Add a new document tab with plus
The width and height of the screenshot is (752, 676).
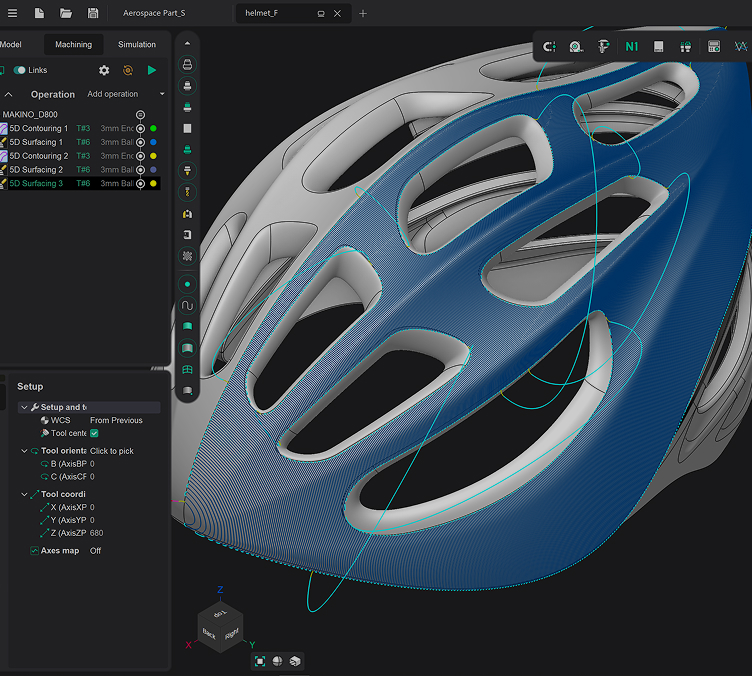click(x=363, y=13)
